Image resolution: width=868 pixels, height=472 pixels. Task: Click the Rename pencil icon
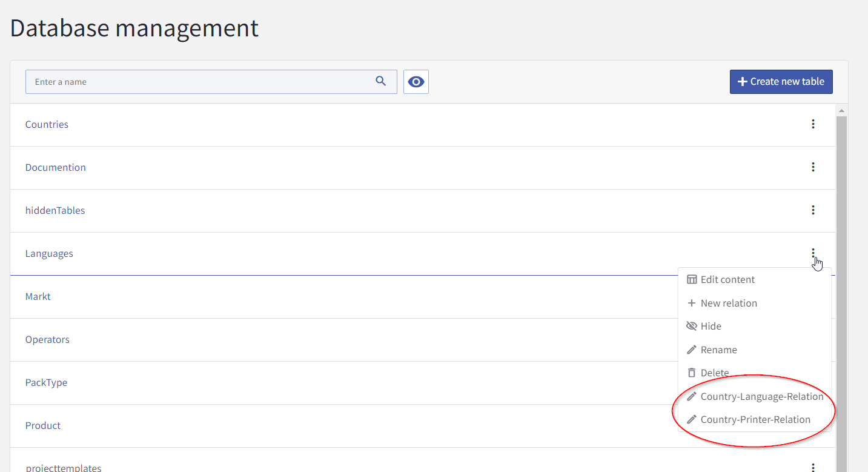[x=692, y=350]
